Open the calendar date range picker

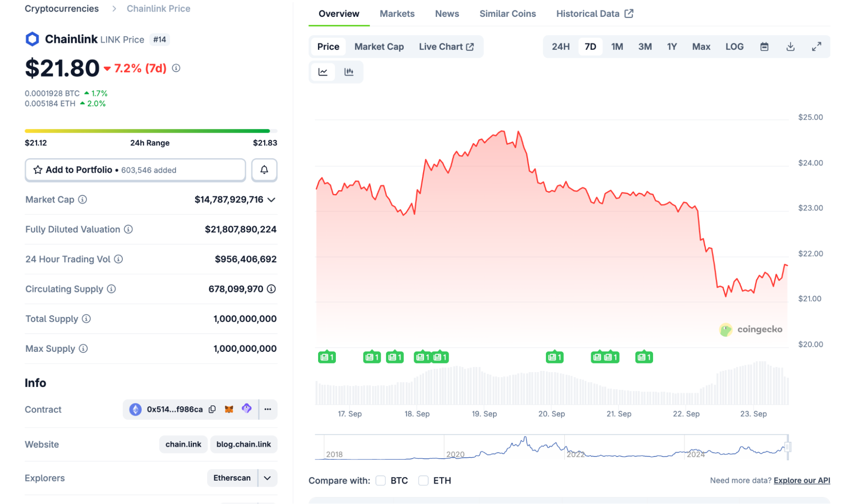[x=764, y=47]
